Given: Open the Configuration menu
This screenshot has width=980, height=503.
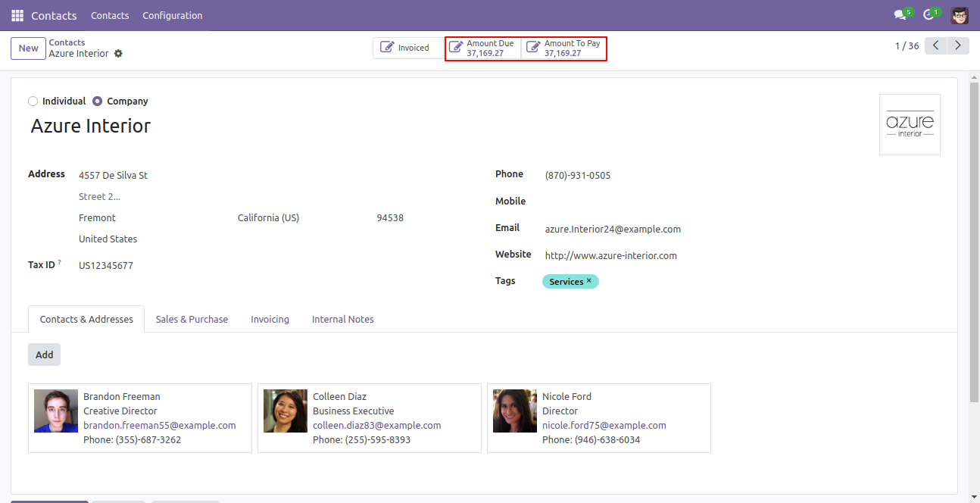Looking at the screenshot, I should pos(173,15).
